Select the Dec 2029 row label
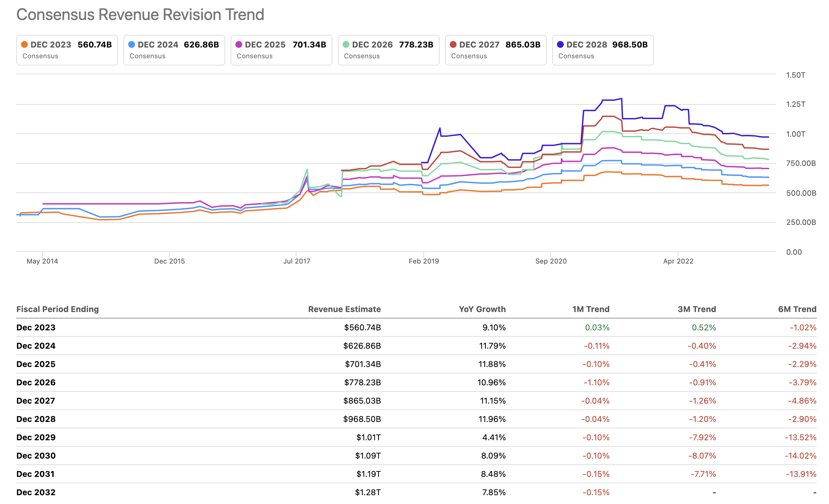The width and height of the screenshot is (829, 504). (x=36, y=437)
